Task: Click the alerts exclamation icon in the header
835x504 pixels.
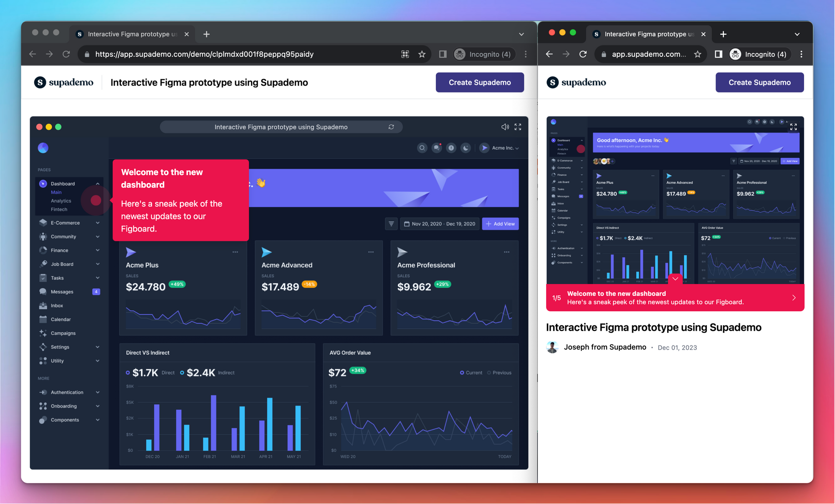Action: click(x=451, y=148)
